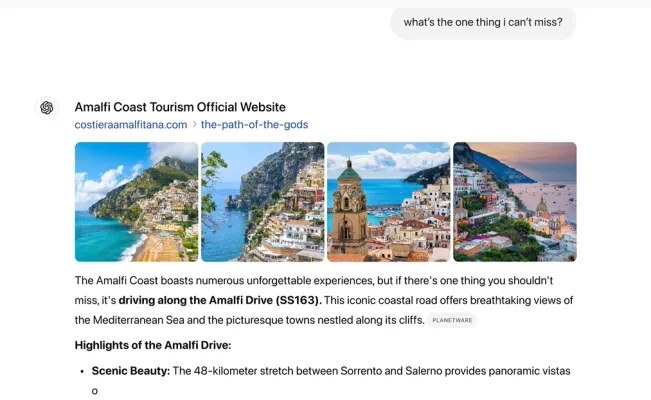The image size is (651, 400).
Task: Click the breadcrumb chevron after costieraamalfitana.com
Action: (194, 125)
